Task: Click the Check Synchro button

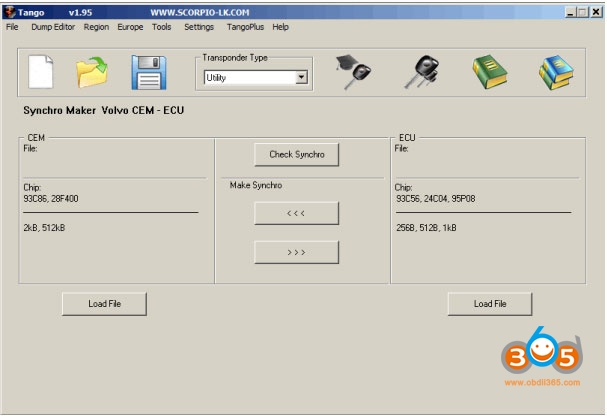Action: click(297, 154)
